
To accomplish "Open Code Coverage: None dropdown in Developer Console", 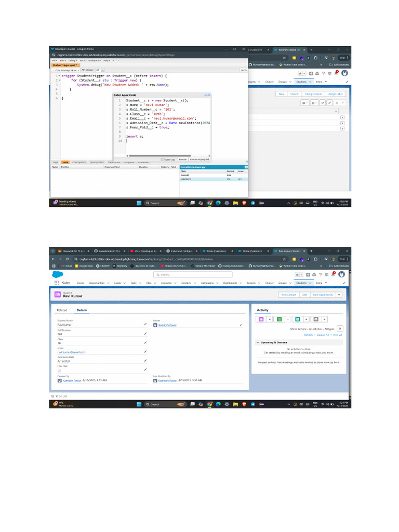I will 67,70.
